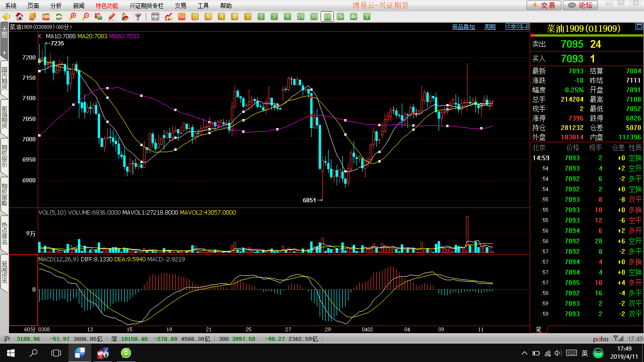This screenshot has height=362, width=644.
Task: Click the 商品叠加 link
Action: [x=463, y=27]
